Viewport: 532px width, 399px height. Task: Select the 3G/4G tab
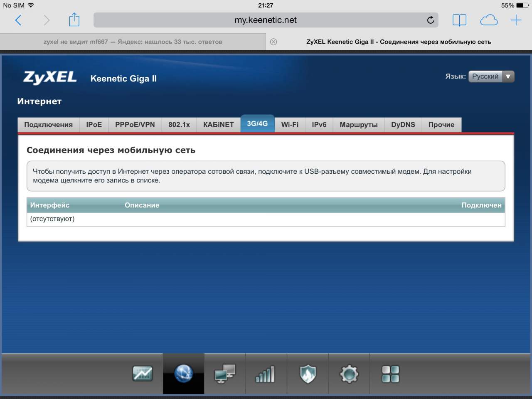[x=258, y=123]
